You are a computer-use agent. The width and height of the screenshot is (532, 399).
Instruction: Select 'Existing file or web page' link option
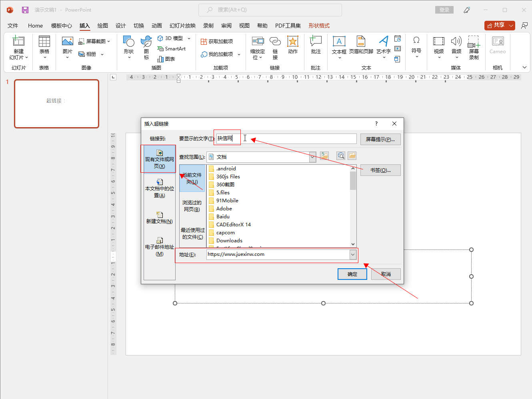159,159
